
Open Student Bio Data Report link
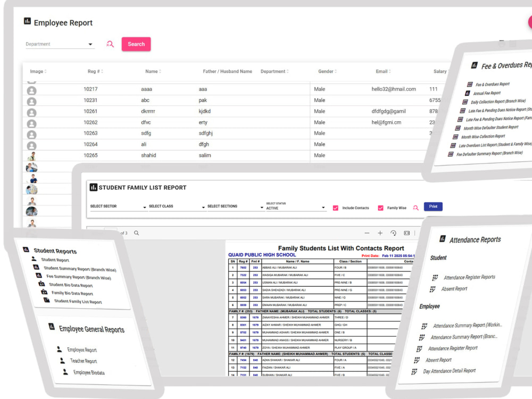(x=71, y=285)
